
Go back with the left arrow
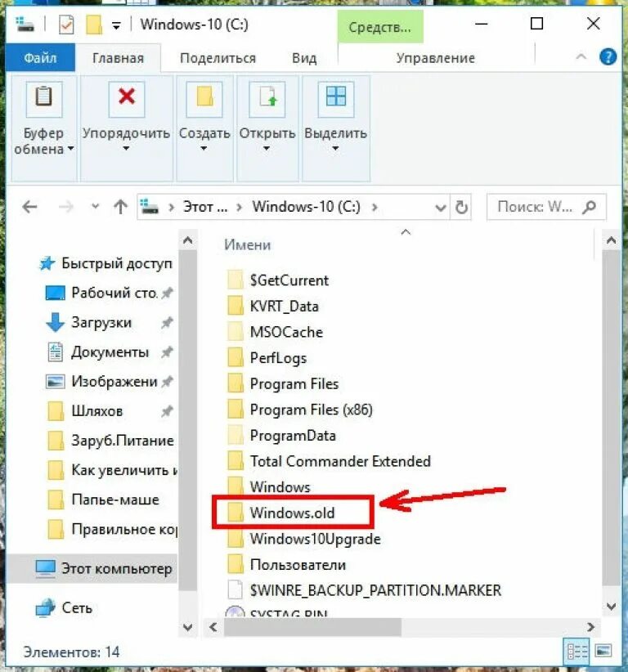[x=29, y=208]
